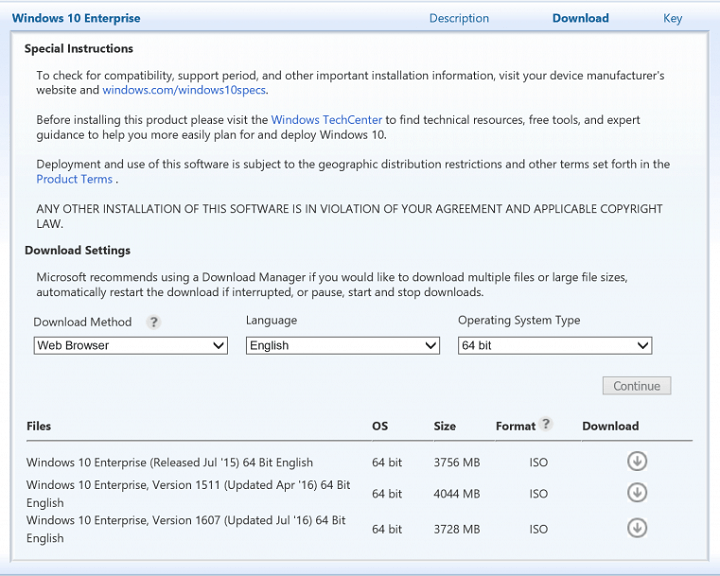720x576 pixels.
Task: Open the Windows TechCenter link
Action: coord(326,120)
